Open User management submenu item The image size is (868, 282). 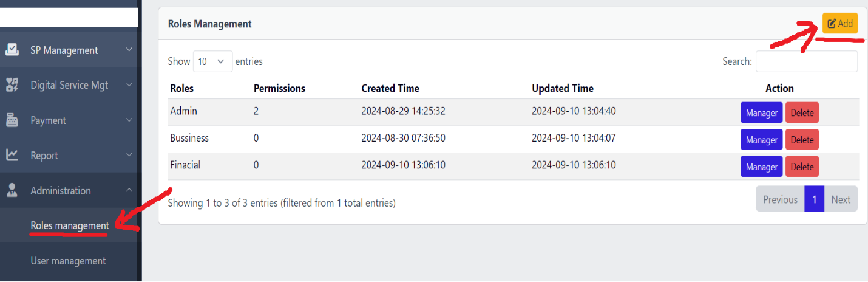point(68,261)
